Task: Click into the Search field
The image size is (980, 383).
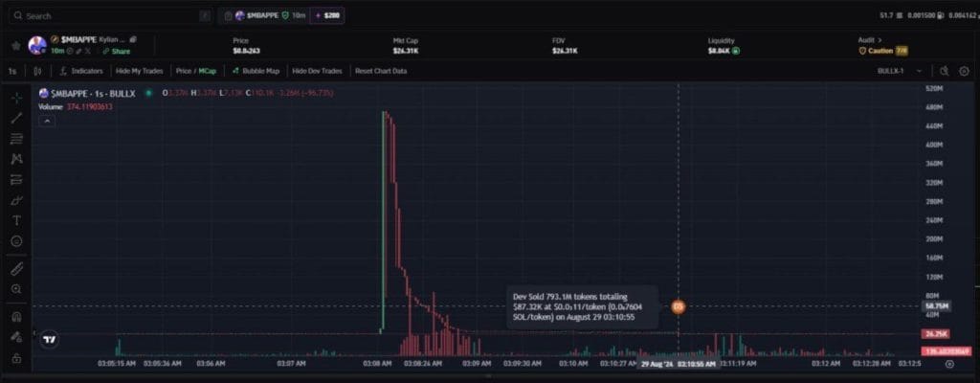Action: (105, 16)
